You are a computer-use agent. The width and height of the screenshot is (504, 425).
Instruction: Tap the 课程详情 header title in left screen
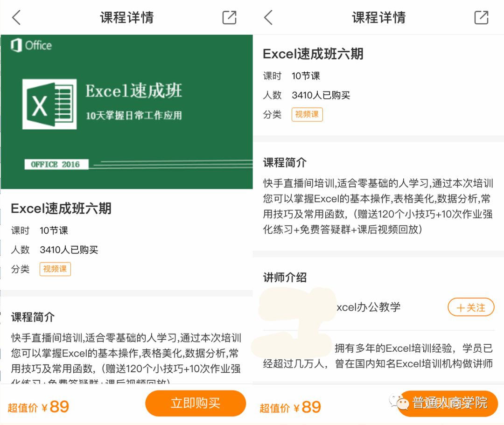tap(126, 17)
